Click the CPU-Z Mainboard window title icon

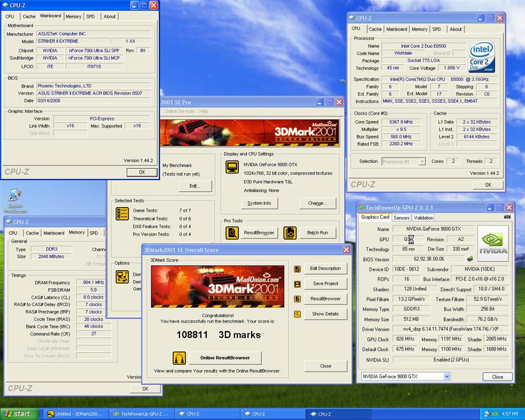point(5,5)
